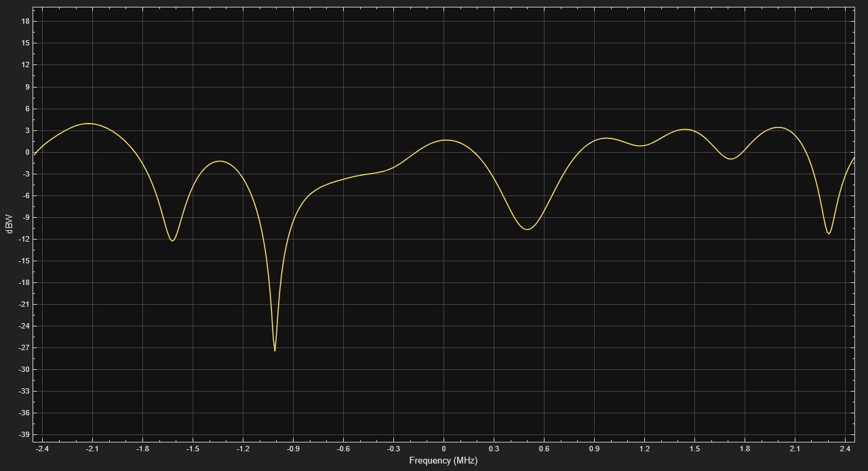Click the spectrum dip near 0.5 MHz
The height and width of the screenshot is (471, 868).
coord(527,229)
